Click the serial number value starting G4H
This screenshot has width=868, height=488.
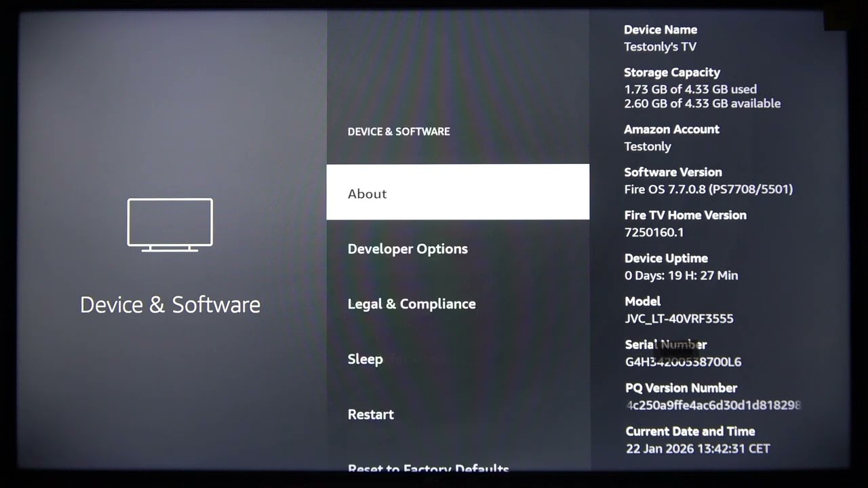tap(683, 362)
